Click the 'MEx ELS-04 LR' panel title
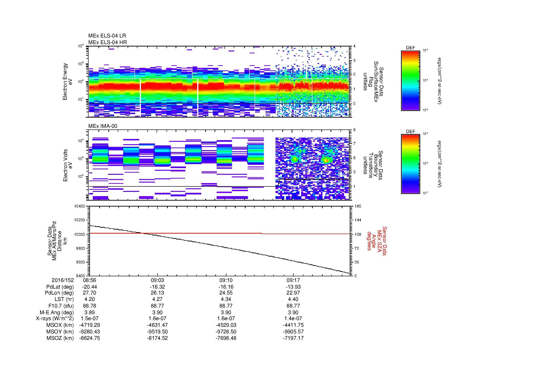Image resolution: width=555 pixels, height=392 pixels. point(107,36)
